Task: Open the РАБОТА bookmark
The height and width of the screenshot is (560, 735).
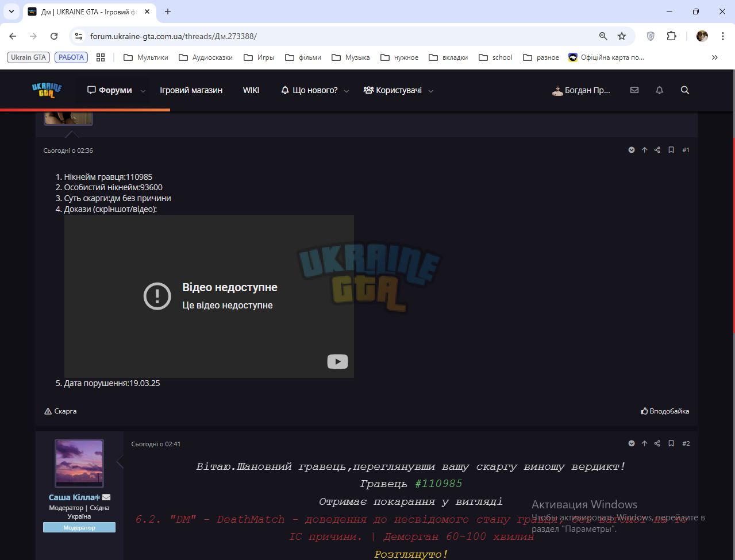Action: tap(71, 57)
